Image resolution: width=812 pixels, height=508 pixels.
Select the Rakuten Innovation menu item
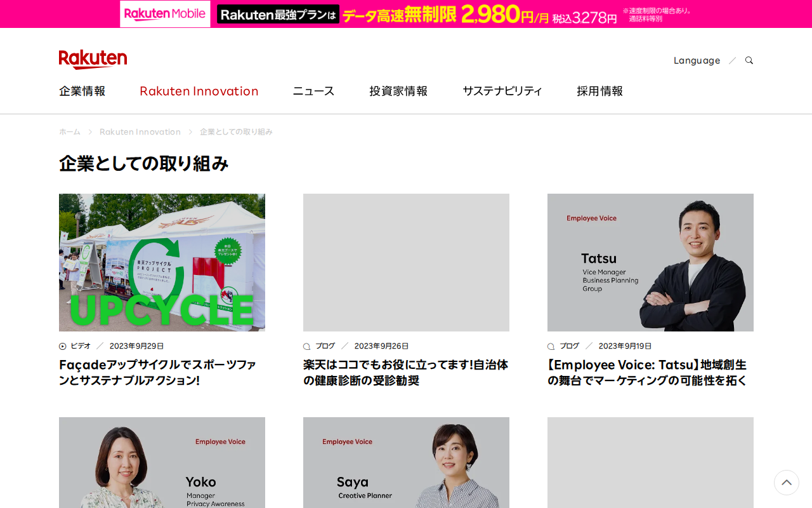[x=199, y=91]
